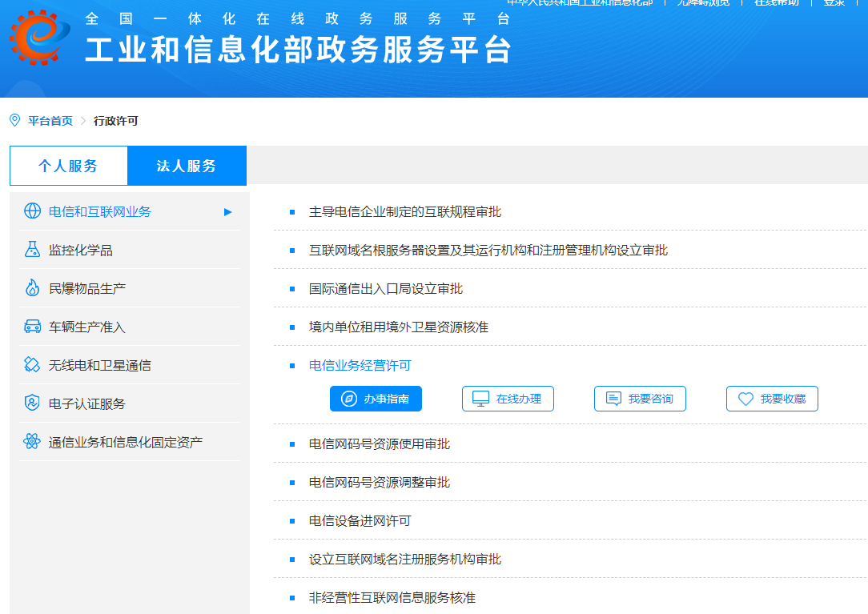
Task: Open 境内单位租用境外卫星资源核准 item
Action: [x=398, y=327]
